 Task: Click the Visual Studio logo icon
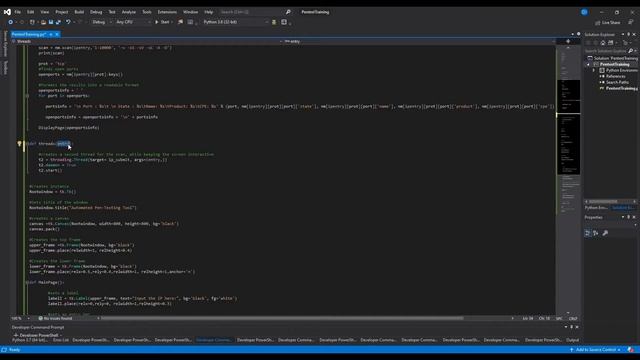7,12
